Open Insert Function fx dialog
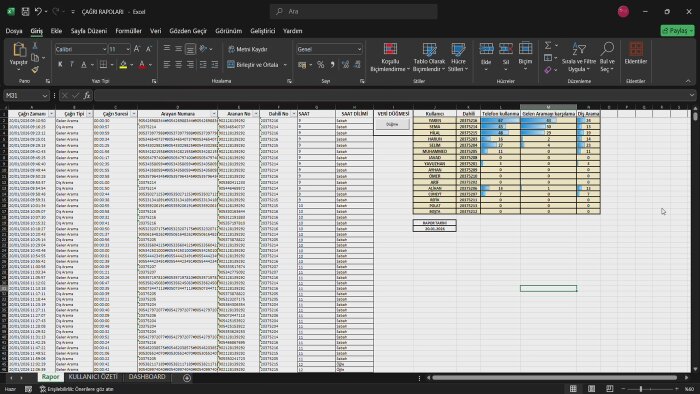This screenshot has width=700, height=394. pos(87,95)
